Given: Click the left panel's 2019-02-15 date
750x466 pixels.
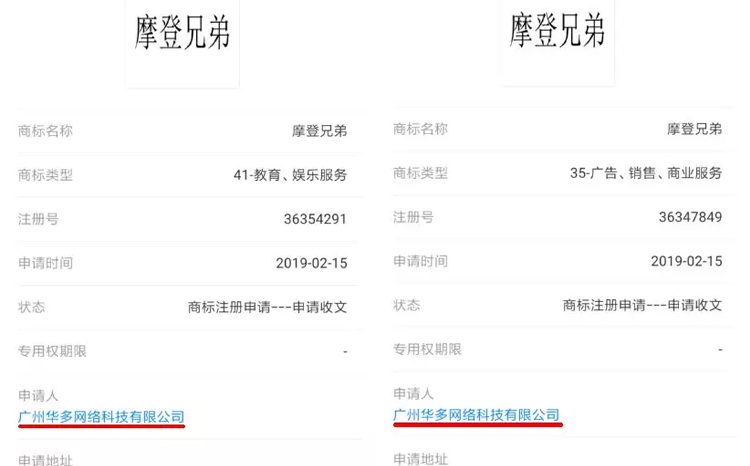Looking at the screenshot, I should (x=311, y=263).
